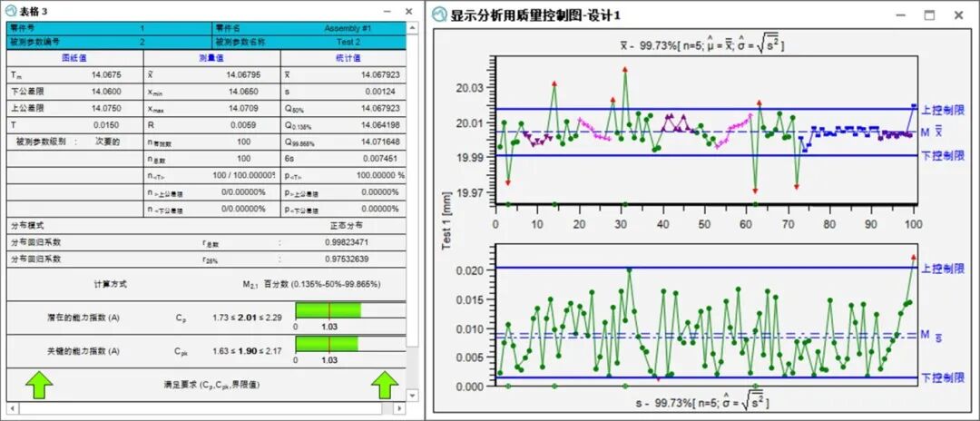Click the 正态分布 distribution model value

(x=346, y=226)
